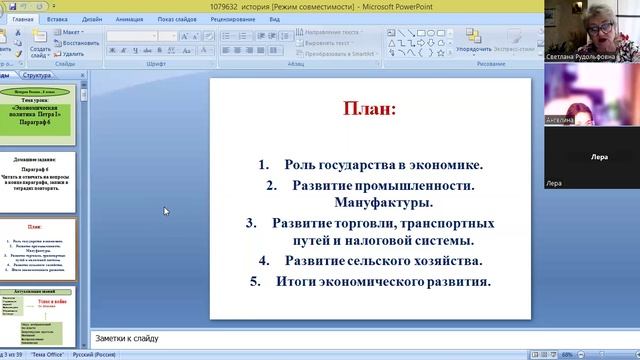This screenshot has width=640, height=360.
Task: Open the Вставка ribbon tab
Action: point(57,19)
